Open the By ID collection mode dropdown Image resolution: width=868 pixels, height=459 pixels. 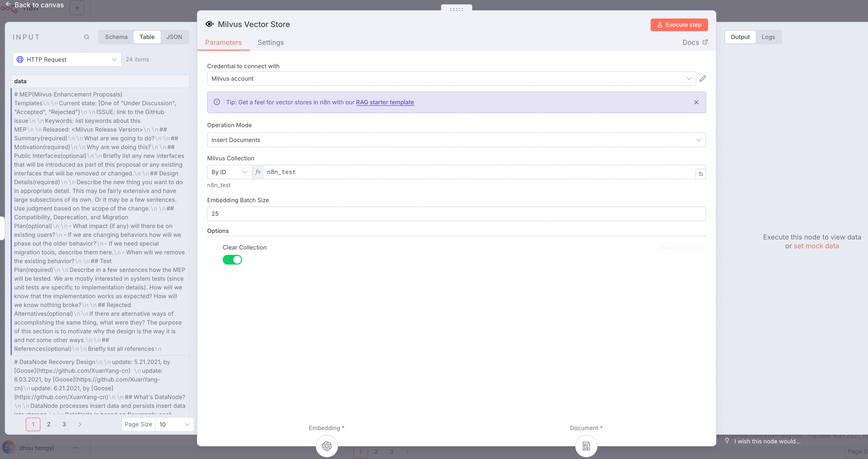click(229, 172)
